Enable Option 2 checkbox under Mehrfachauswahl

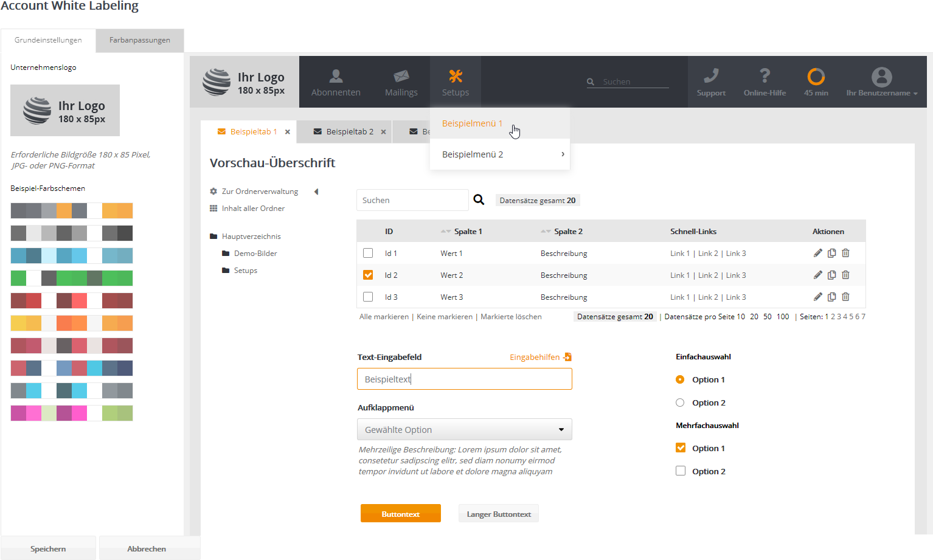click(x=681, y=471)
